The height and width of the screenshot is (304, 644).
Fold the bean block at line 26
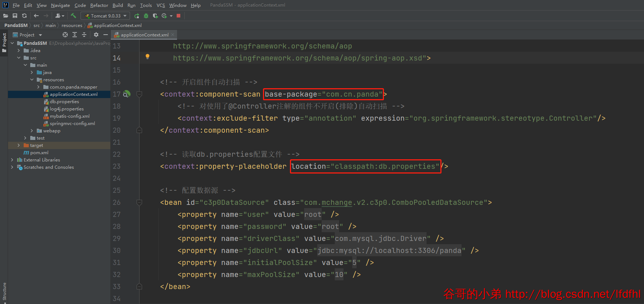point(139,202)
